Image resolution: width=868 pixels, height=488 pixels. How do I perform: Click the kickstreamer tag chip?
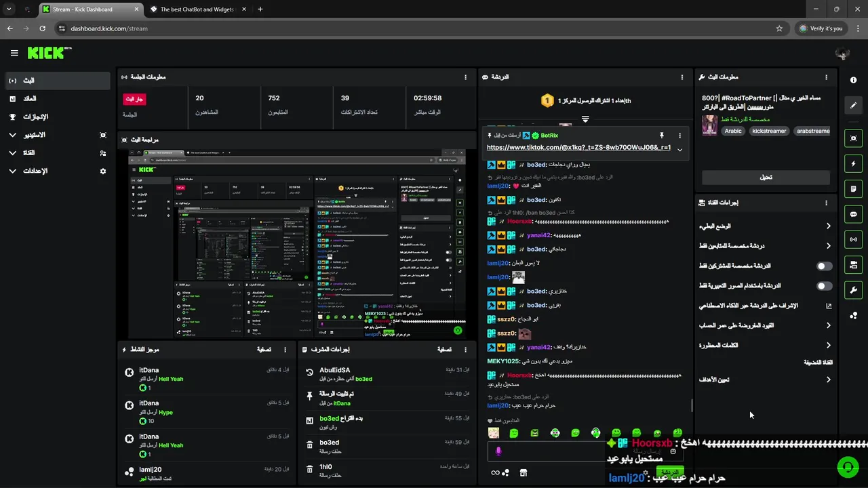[x=769, y=131]
